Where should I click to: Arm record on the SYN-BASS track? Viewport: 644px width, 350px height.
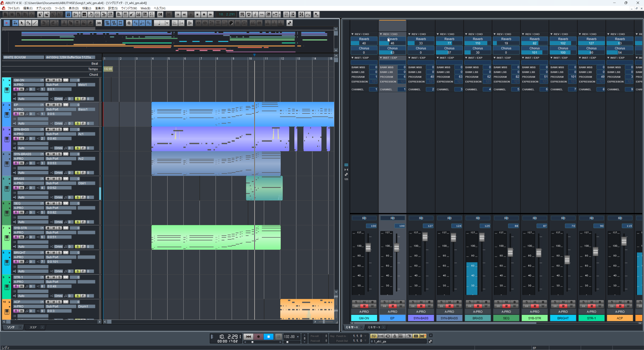(x=48, y=129)
